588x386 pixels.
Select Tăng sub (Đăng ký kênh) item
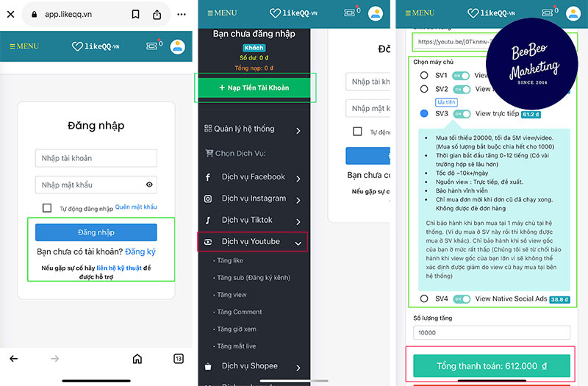(x=254, y=278)
